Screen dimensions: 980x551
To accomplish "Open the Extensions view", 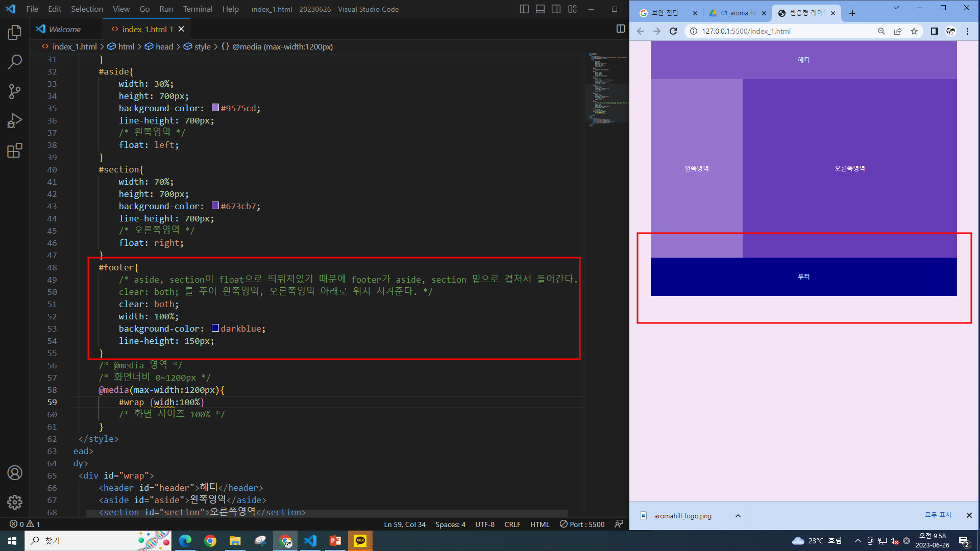I will pyautogui.click(x=15, y=151).
